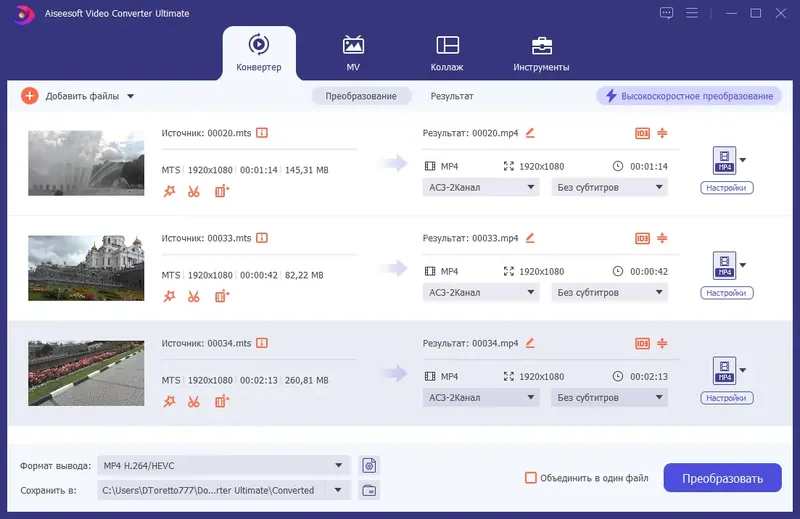The width and height of the screenshot is (800, 519).
Task: Click Добавить файлы button
Action: coord(70,96)
